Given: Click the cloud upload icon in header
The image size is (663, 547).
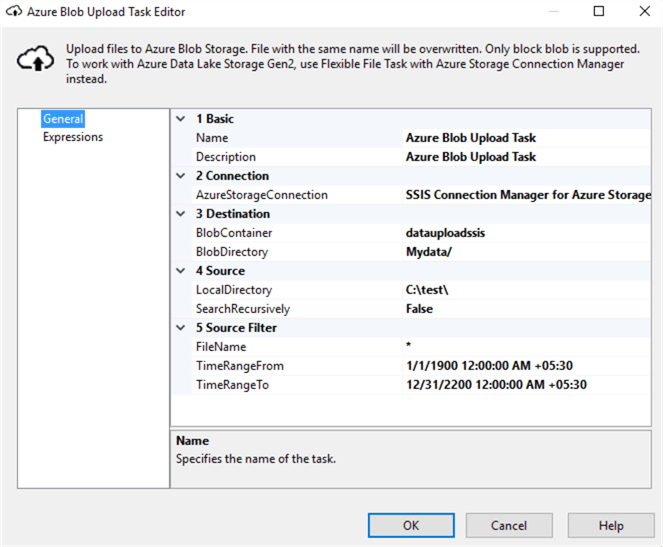Looking at the screenshot, I should tap(35, 61).
